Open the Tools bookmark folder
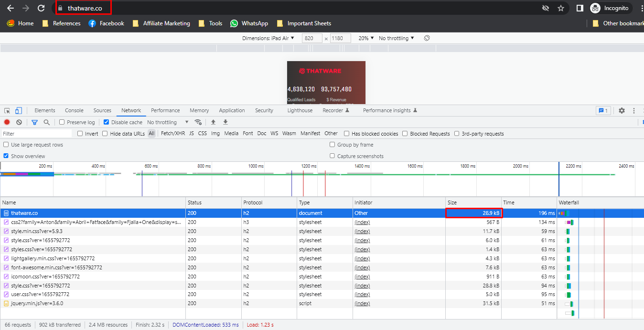This screenshot has height=330, width=644. pos(210,23)
